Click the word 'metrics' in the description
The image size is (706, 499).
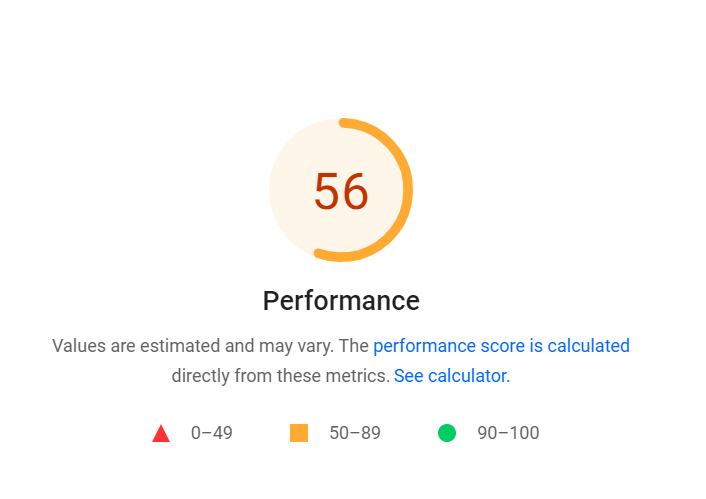(360, 376)
